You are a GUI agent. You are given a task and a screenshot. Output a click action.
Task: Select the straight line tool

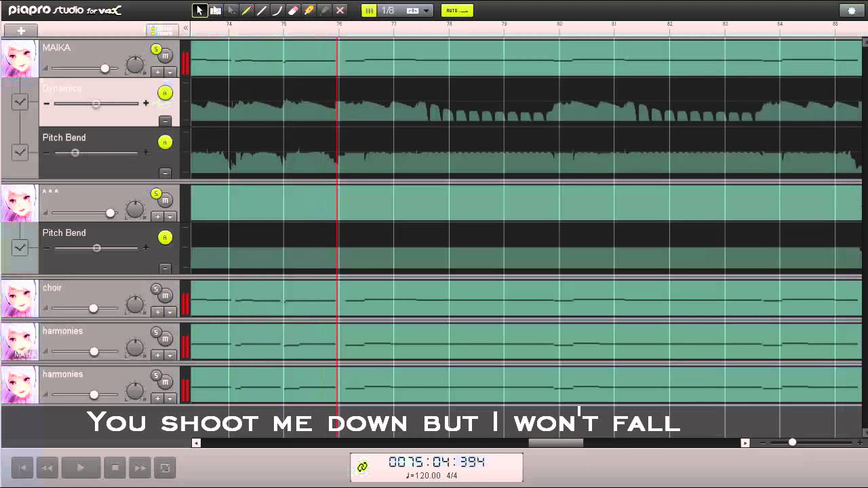[262, 10]
